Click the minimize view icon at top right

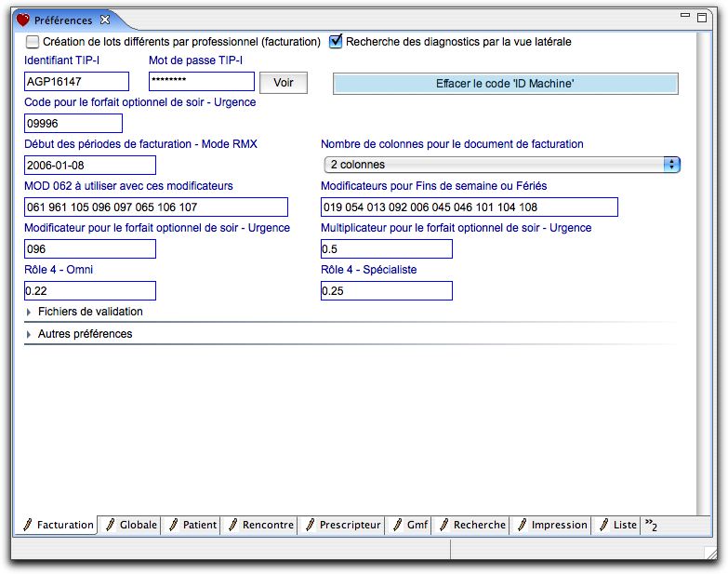pyautogui.click(x=686, y=17)
